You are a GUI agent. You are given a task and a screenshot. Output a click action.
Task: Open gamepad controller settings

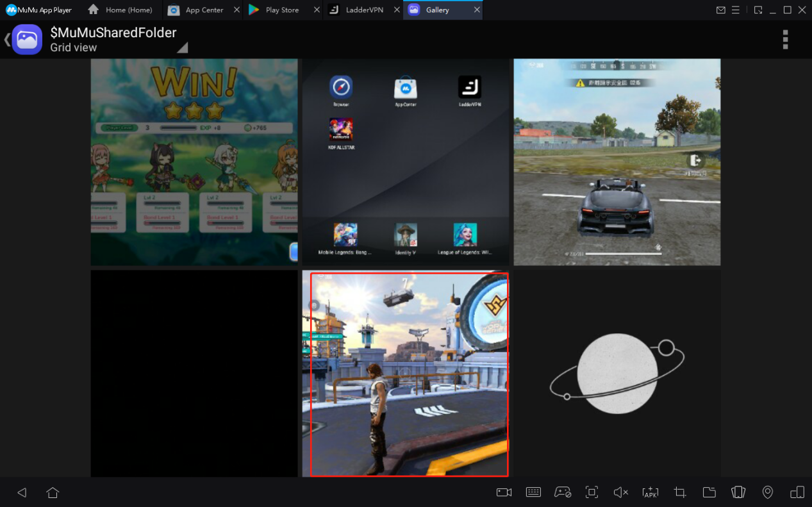coord(563,492)
